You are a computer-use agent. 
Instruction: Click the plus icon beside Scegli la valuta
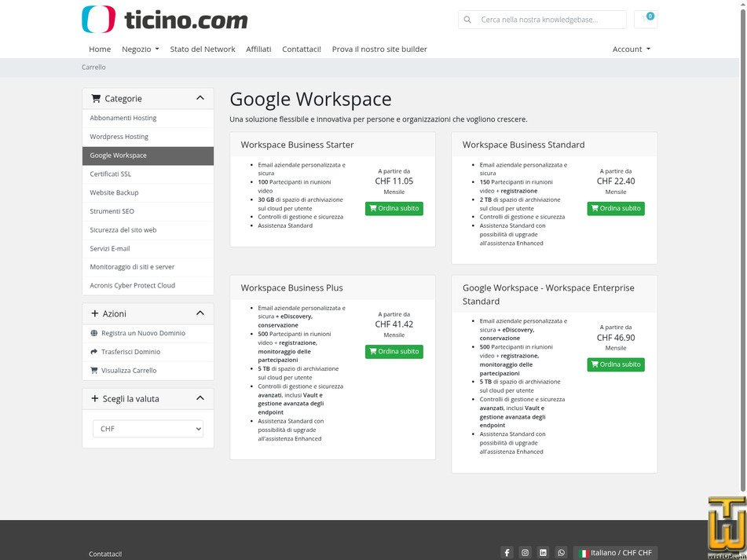(x=94, y=398)
